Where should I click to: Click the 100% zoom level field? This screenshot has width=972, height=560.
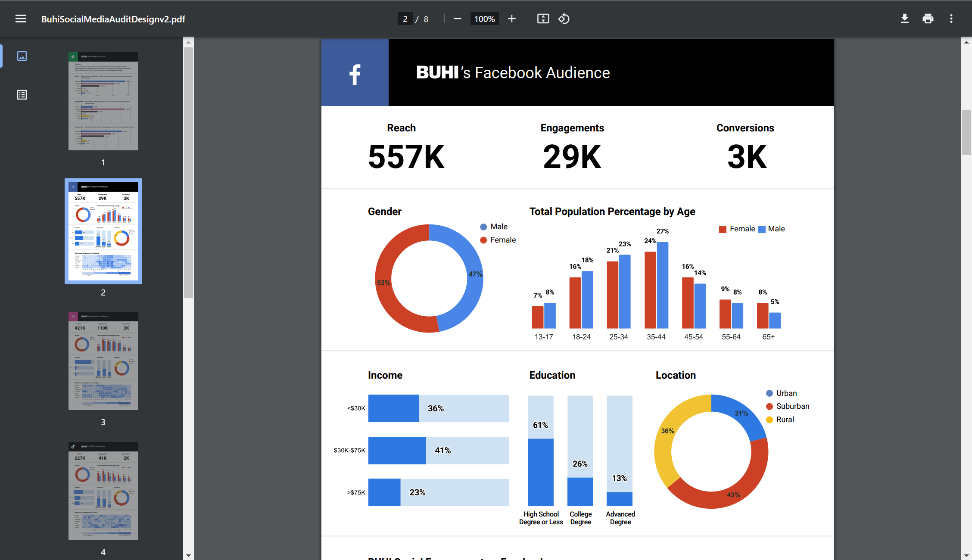point(484,19)
